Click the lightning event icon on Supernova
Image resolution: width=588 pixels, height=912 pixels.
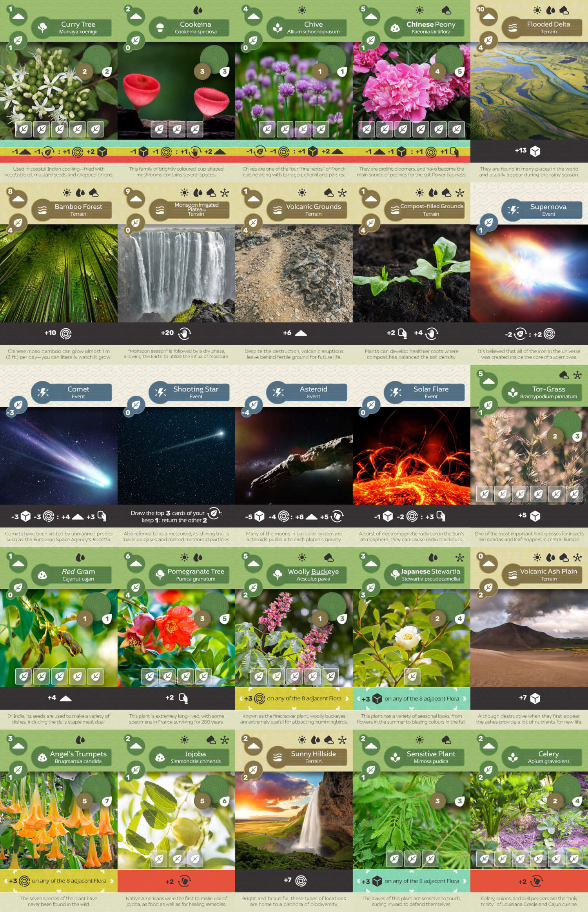(513, 210)
